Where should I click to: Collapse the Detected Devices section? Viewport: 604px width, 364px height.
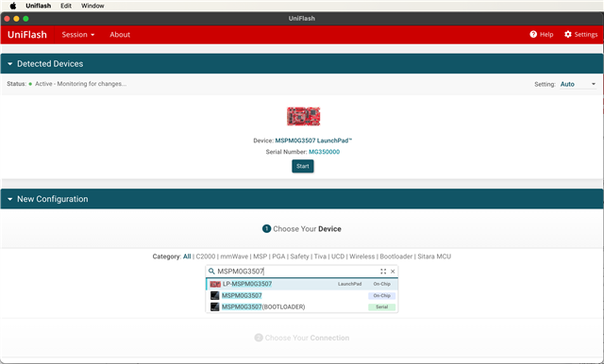click(9, 64)
